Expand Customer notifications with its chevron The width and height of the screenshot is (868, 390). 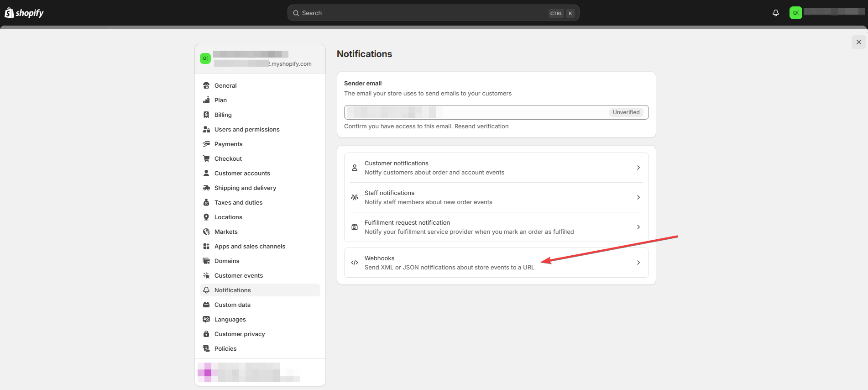point(638,168)
